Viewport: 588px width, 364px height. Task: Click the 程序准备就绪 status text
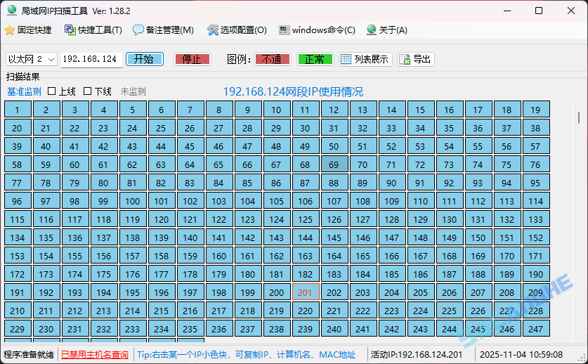click(29, 354)
